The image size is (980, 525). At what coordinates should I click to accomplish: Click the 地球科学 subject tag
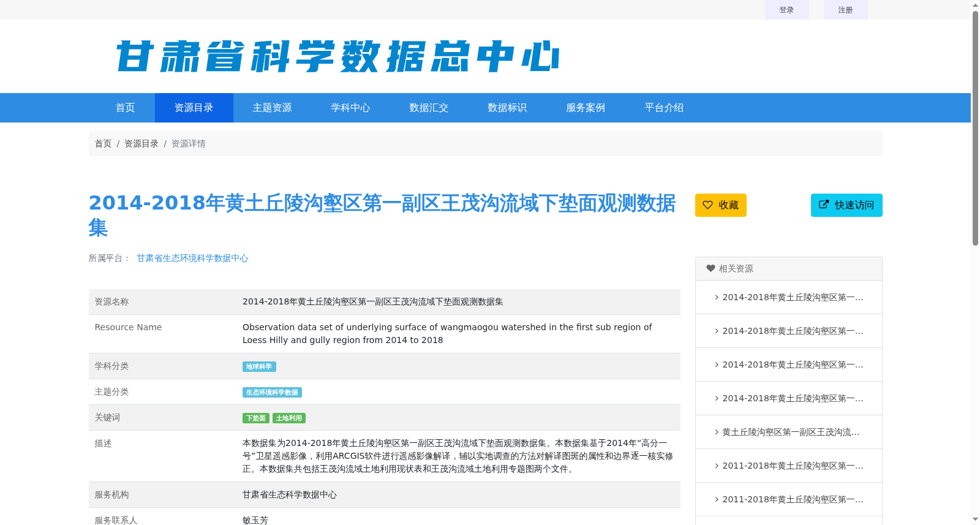(259, 367)
